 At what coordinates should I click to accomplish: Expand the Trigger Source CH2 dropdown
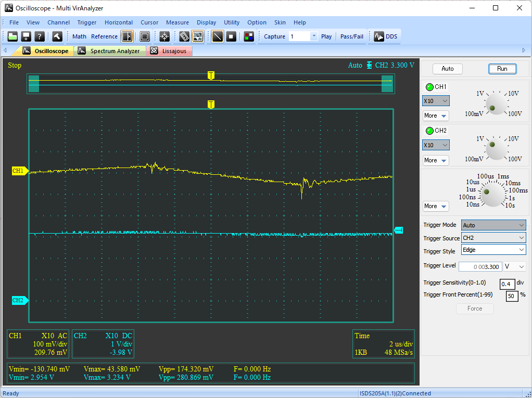(x=493, y=238)
